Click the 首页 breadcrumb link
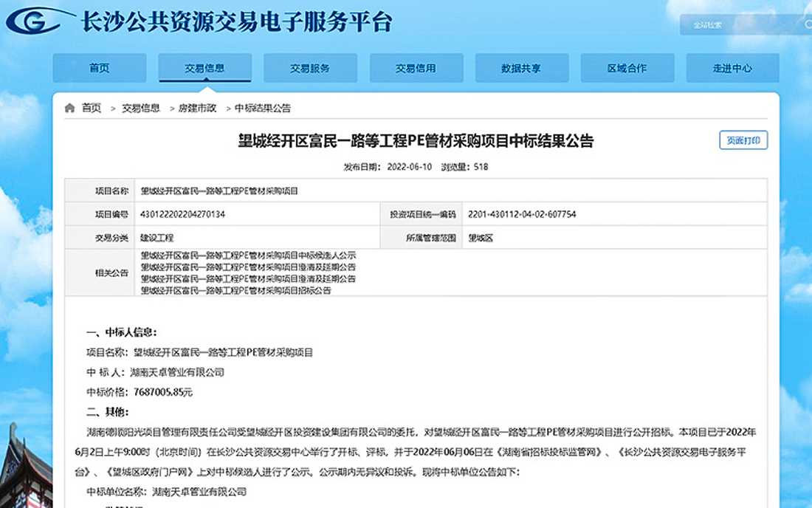 click(92, 108)
